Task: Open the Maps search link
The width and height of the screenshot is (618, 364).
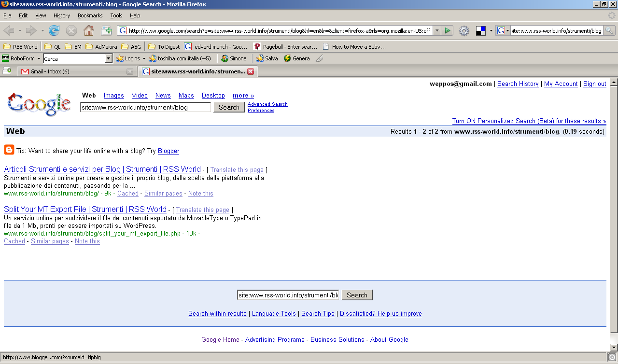Action: pyautogui.click(x=186, y=96)
